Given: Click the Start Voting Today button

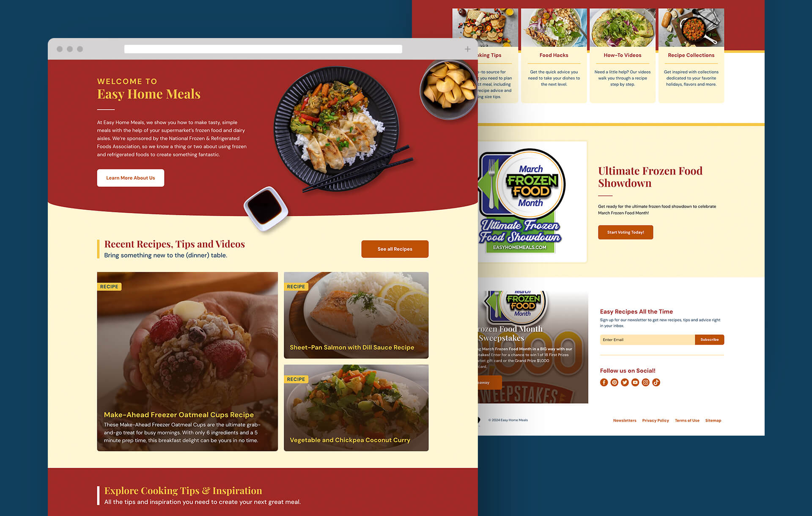Looking at the screenshot, I should 625,232.
